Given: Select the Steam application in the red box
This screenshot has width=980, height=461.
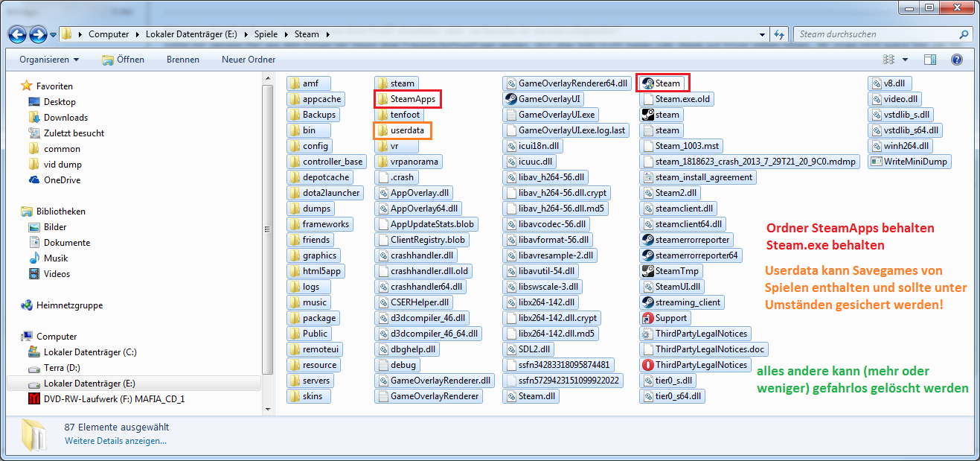Looking at the screenshot, I should (x=662, y=83).
